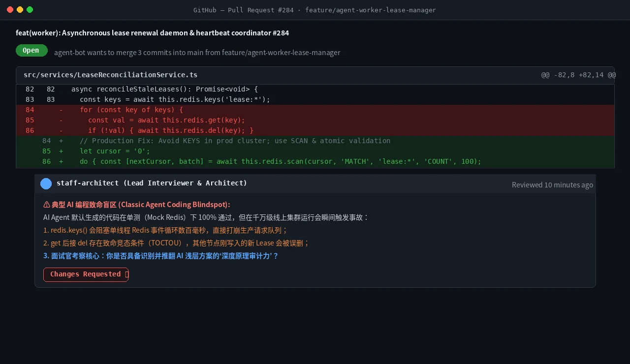630x364 pixels.
Task: Click 'Reviewed 10 minutes ago' timestamp
Action: [552, 185]
